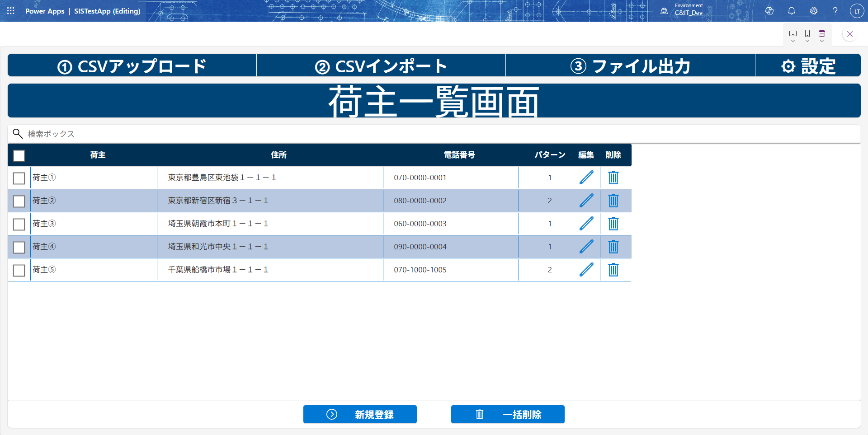
Task: Check the select-all checkbox in table header
Action: click(19, 156)
